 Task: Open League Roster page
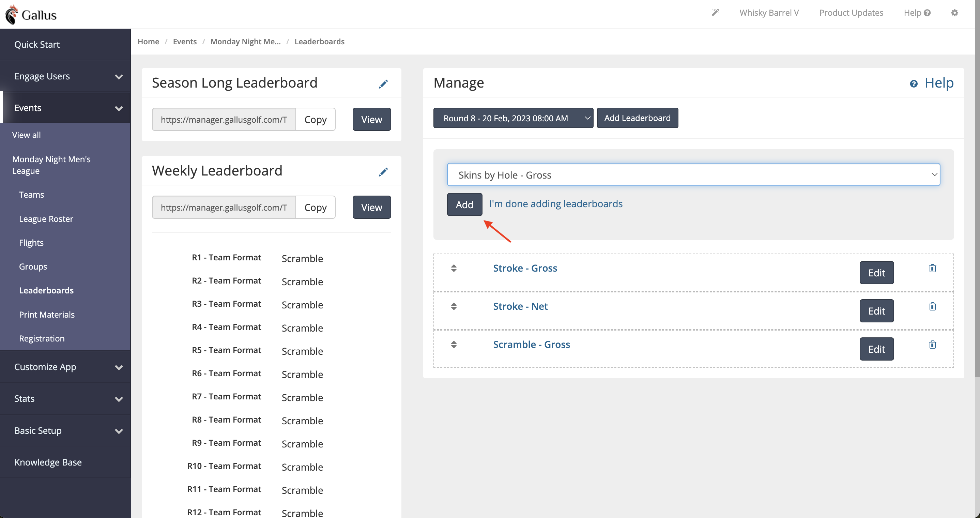pyautogui.click(x=46, y=218)
